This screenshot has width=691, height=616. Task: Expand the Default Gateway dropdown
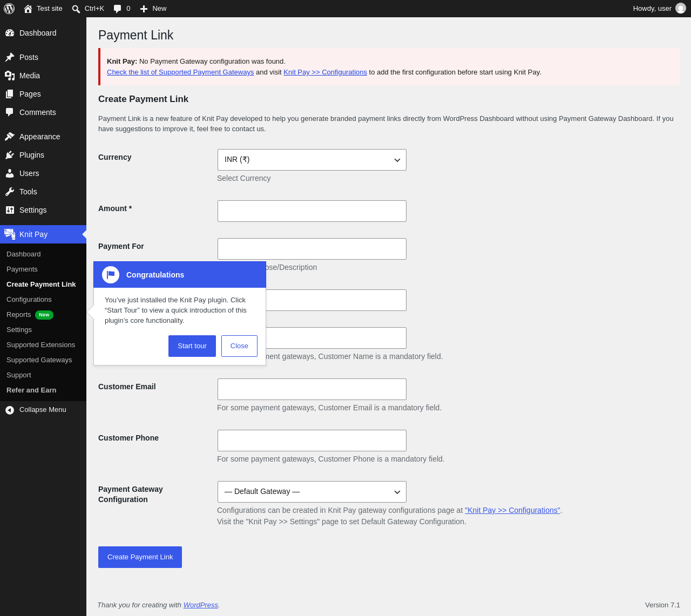pyautogui.click(x=312, y=492)
